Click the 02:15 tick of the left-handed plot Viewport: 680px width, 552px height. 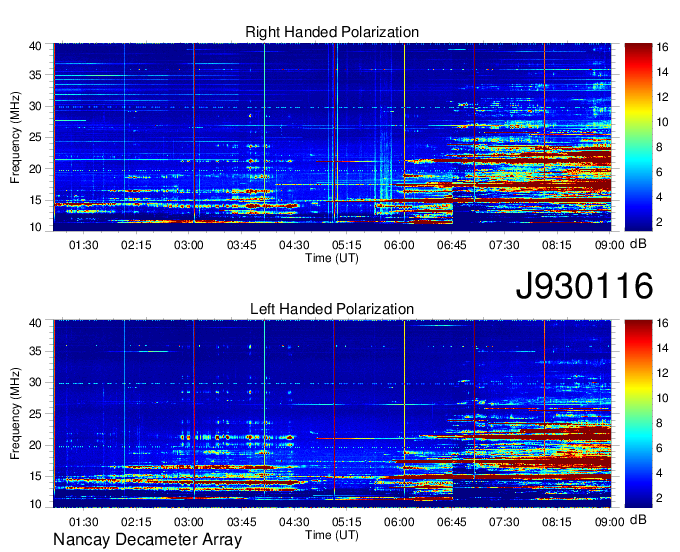coord(136,522)
